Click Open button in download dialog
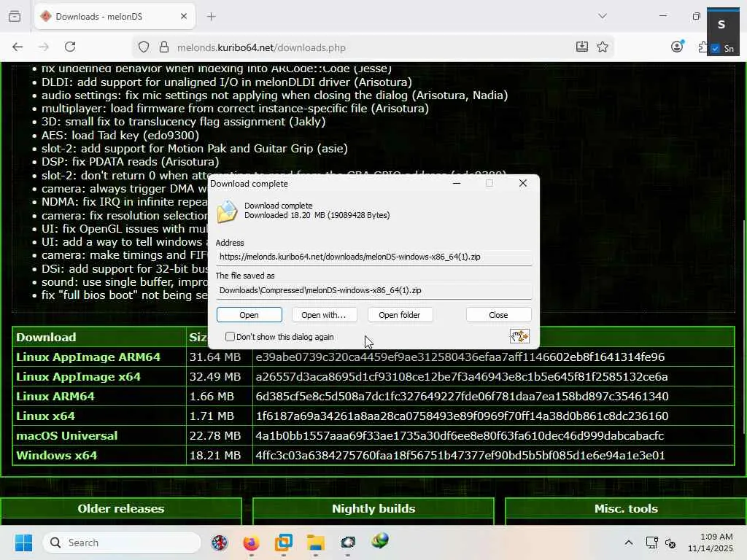Viewport: 747px width, 560px height. click(249, 315)
